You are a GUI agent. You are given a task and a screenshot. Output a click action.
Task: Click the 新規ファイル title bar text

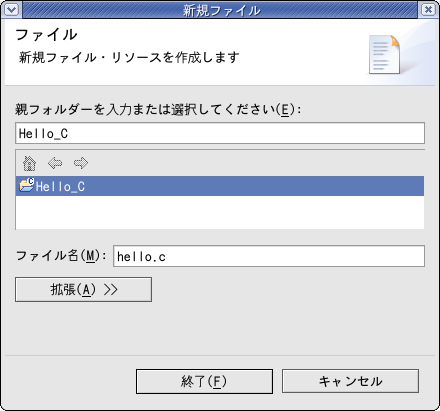(221, 10)
